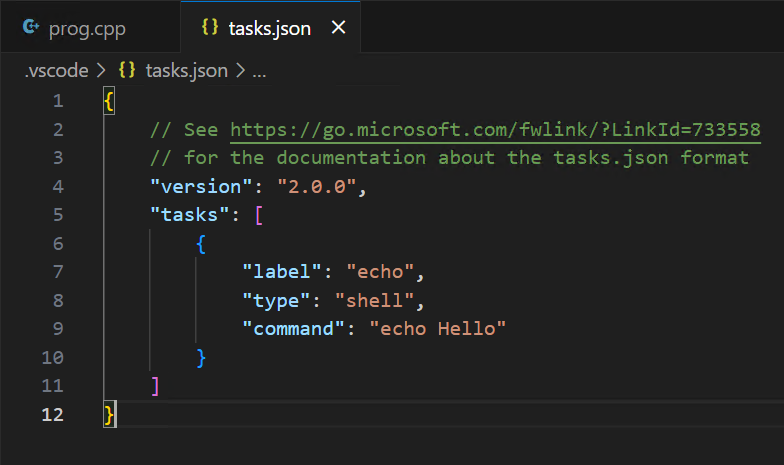Place cursor on the "shell" value
784x465 pixels.
(x=374, y=300)
